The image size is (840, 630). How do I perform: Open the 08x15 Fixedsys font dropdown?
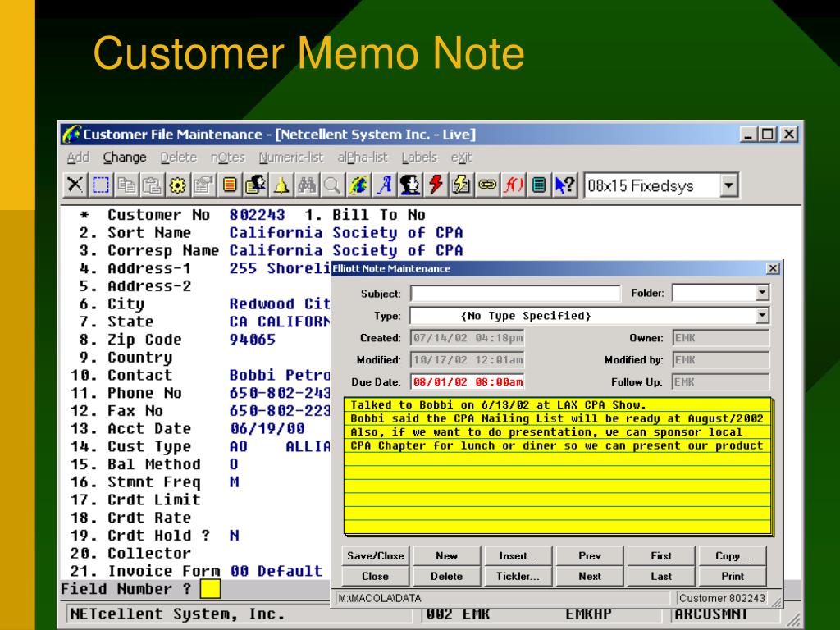click(728, 186)
